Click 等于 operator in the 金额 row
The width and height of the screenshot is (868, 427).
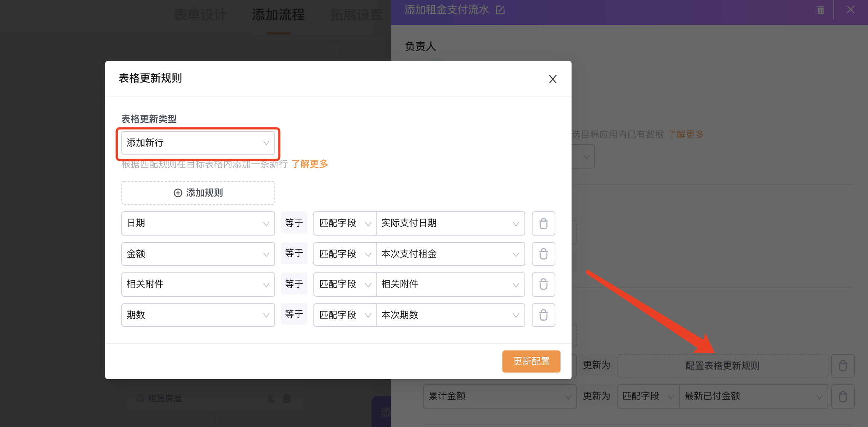pyautogui.click(x=294, y=253)
